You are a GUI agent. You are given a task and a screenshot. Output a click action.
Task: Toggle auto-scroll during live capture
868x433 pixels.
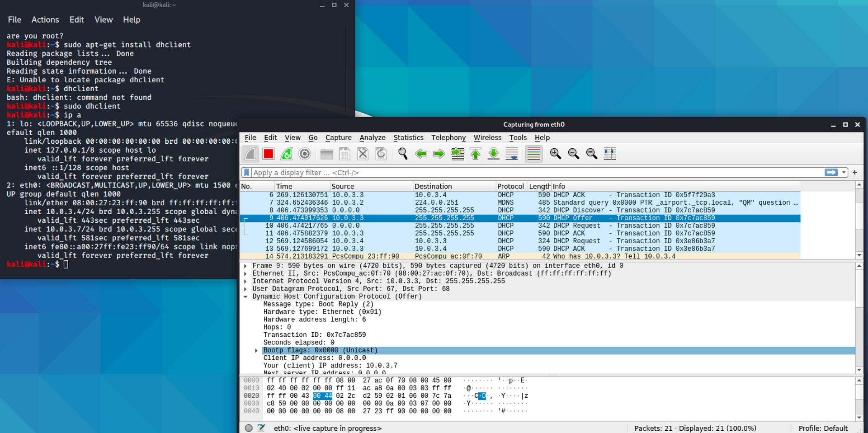click(x=512, y=154)
